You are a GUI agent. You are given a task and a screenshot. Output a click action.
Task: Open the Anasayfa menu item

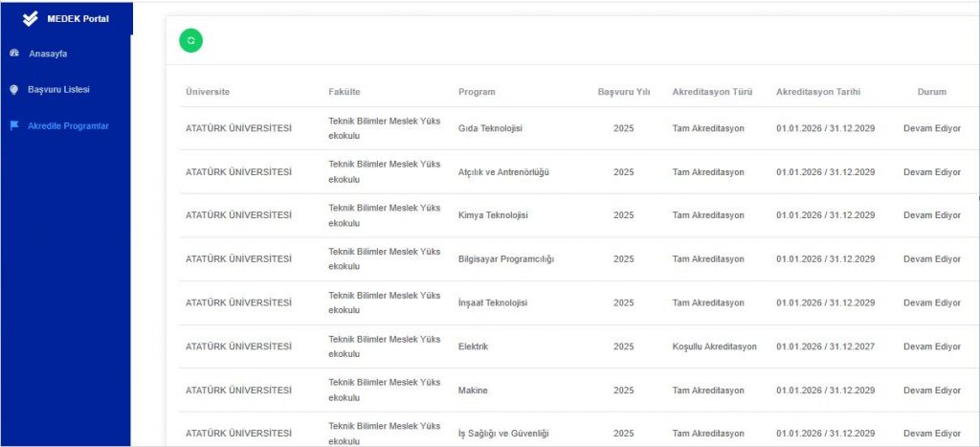click(47, 54)
